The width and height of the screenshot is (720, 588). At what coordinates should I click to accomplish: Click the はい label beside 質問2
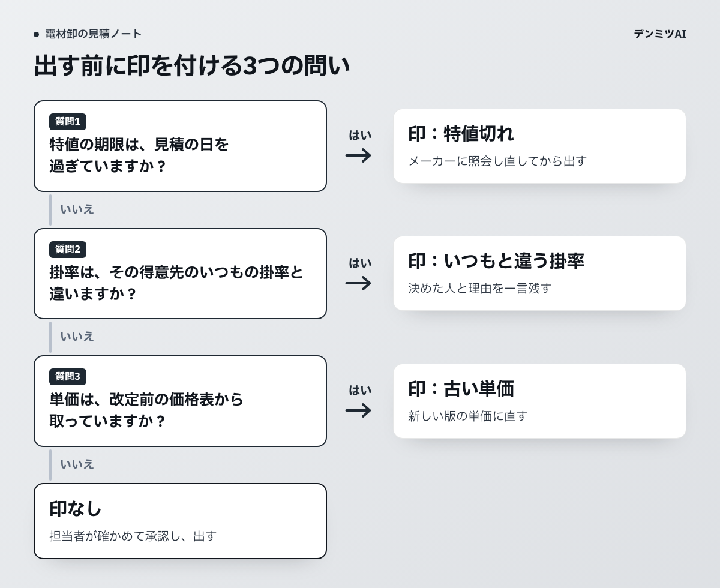(x=360, y=263)
